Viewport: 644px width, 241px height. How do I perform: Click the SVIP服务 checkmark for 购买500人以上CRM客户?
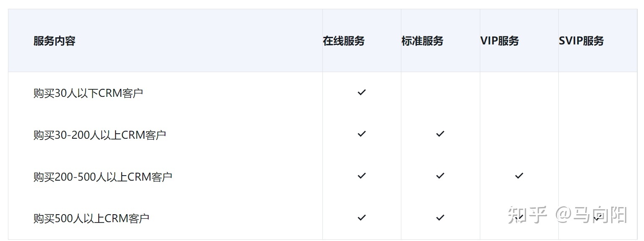(597, 218)
